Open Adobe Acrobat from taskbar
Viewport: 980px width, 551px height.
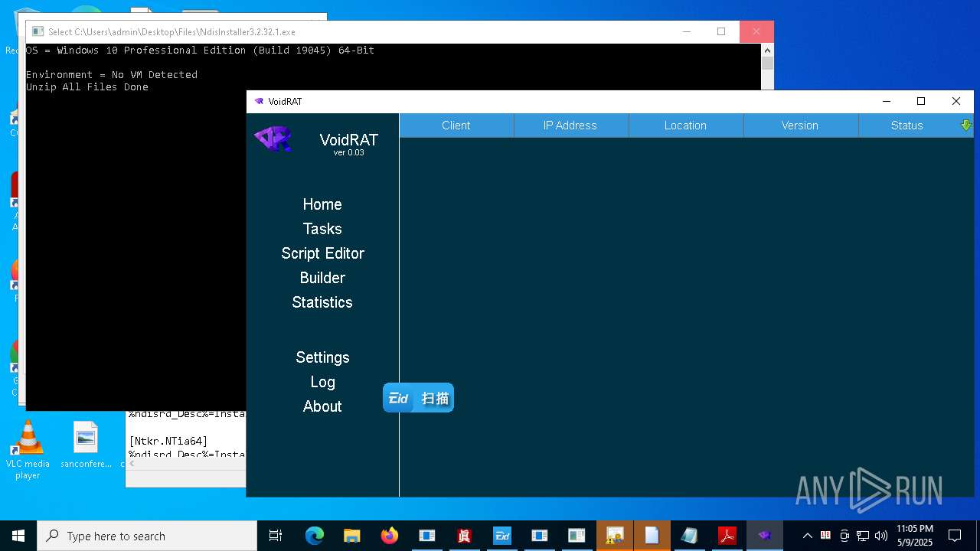click(x=727, y=536)
